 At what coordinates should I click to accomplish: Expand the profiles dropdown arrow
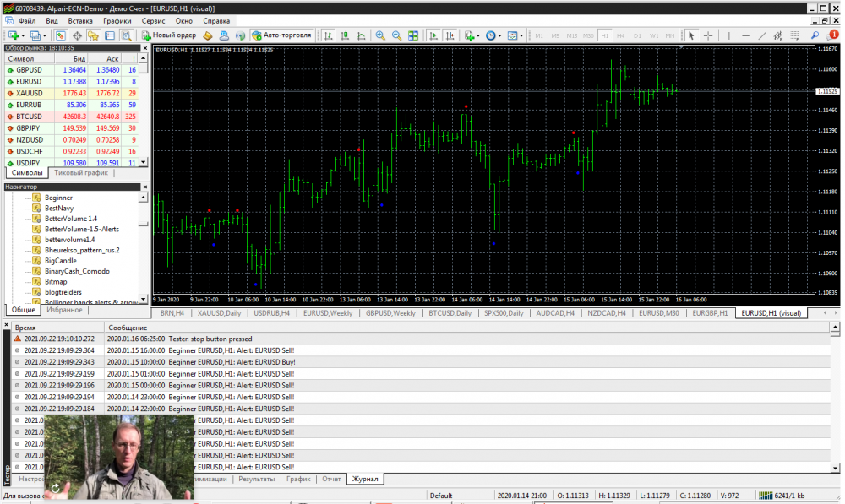click(46, 35)
